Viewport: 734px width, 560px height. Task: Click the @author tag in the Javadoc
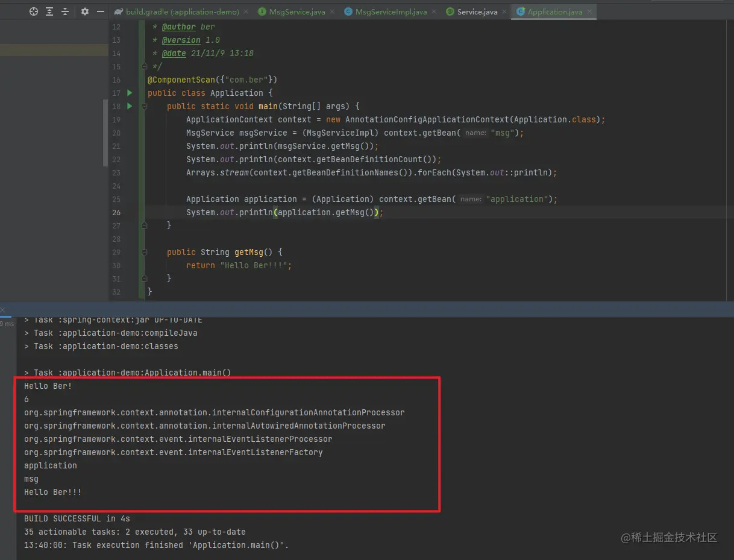click(x=179, y=27)
